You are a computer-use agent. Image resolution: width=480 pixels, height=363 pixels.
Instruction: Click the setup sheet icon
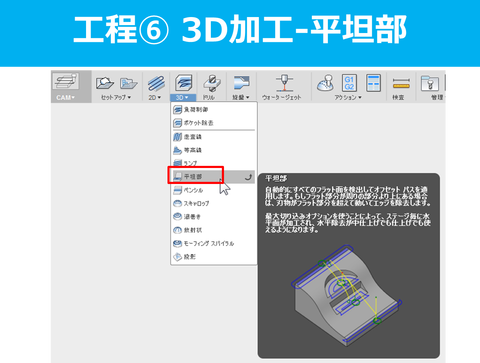tap(373, 83)
